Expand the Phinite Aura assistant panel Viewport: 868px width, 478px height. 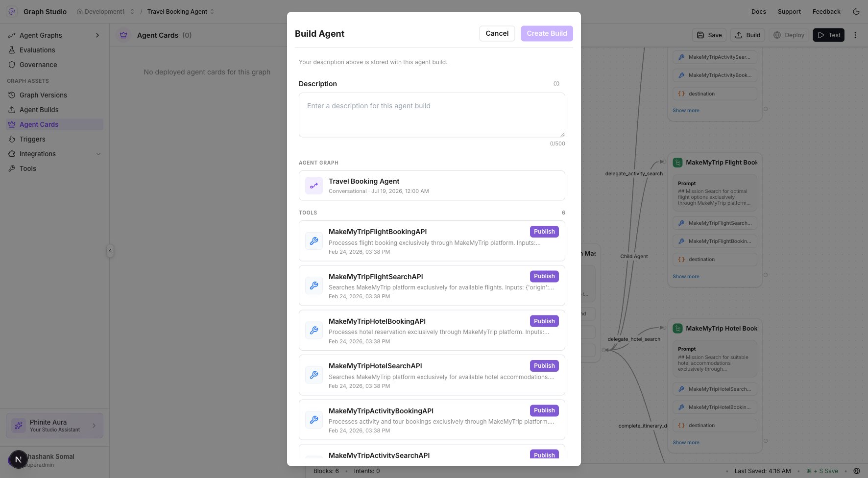(94, 426)
